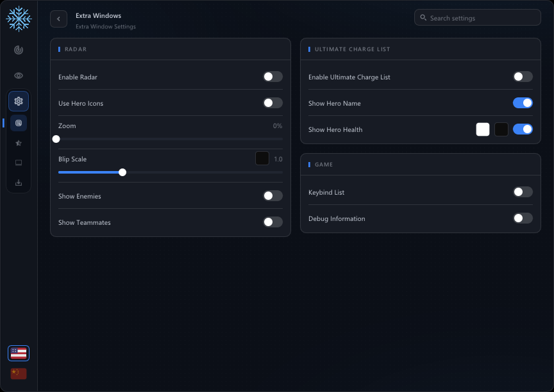This screenshot has height=392, width=554.
Task: Switch language using the China flag
Action: 19,373
